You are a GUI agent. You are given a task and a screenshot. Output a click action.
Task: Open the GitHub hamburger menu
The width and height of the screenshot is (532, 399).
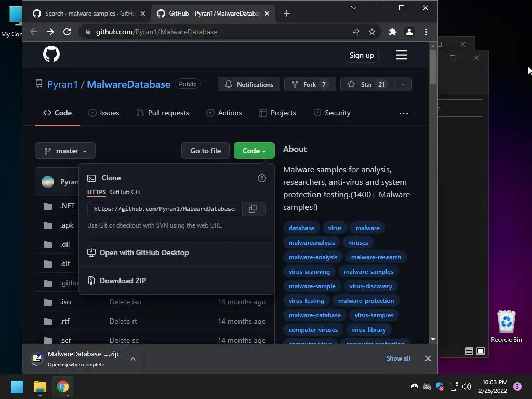402,55
